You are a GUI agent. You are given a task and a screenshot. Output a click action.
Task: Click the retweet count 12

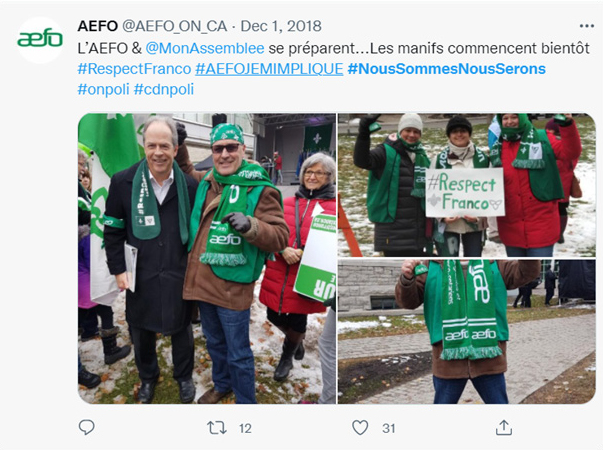pyautogui.click(x=245, y=428)
